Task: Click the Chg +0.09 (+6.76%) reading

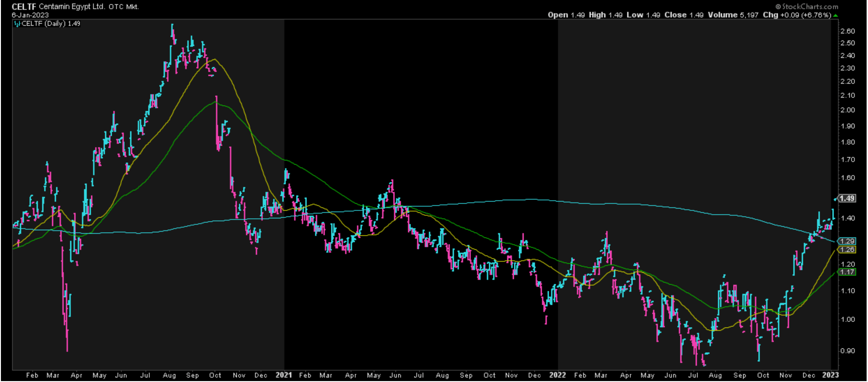Action: (797, 15)
